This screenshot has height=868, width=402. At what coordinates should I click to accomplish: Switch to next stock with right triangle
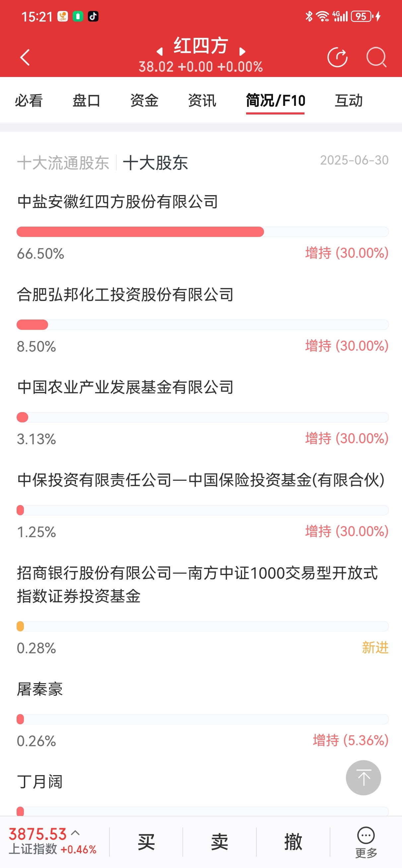[242, 51]
